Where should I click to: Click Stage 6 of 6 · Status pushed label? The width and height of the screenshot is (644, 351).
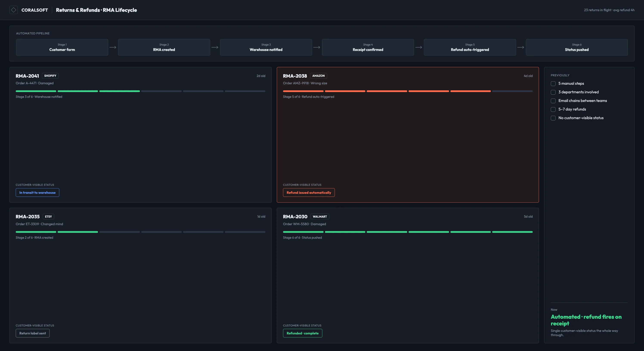(302, 238)
